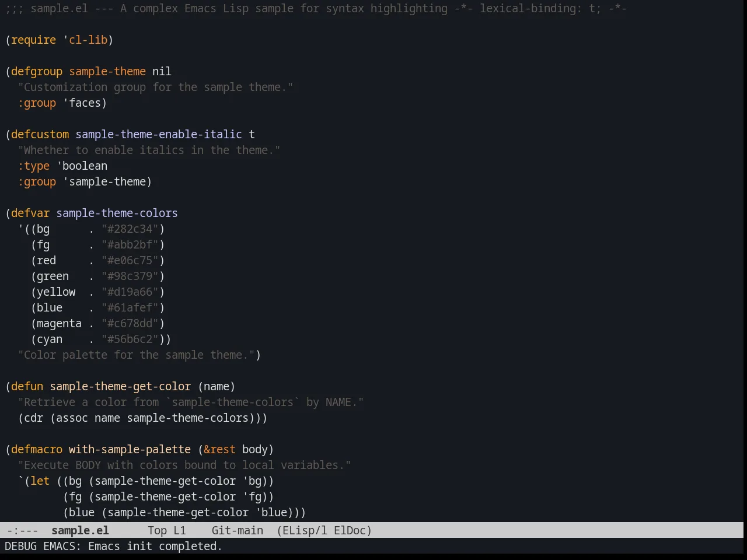Viewport: 747px width, 560px height.
Task: Click color string "#98c379"
Action: coord(130,276)
